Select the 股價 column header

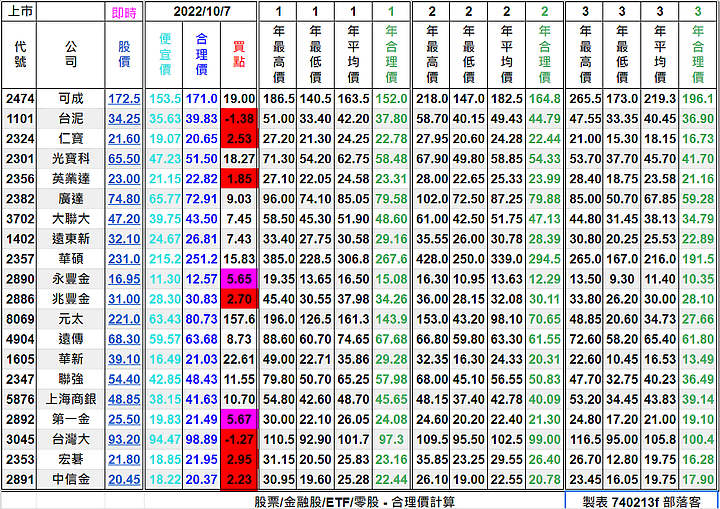pos(124,55)
